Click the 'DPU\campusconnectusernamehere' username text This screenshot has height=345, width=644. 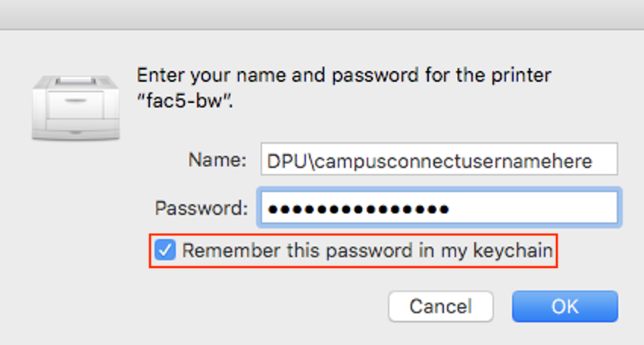[x=430, y=161]
